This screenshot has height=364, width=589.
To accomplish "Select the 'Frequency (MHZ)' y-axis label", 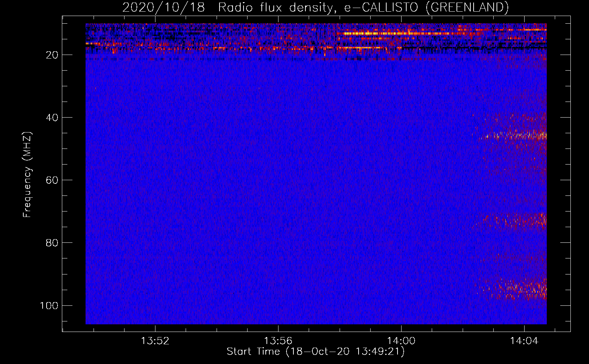I will (27, 175).
